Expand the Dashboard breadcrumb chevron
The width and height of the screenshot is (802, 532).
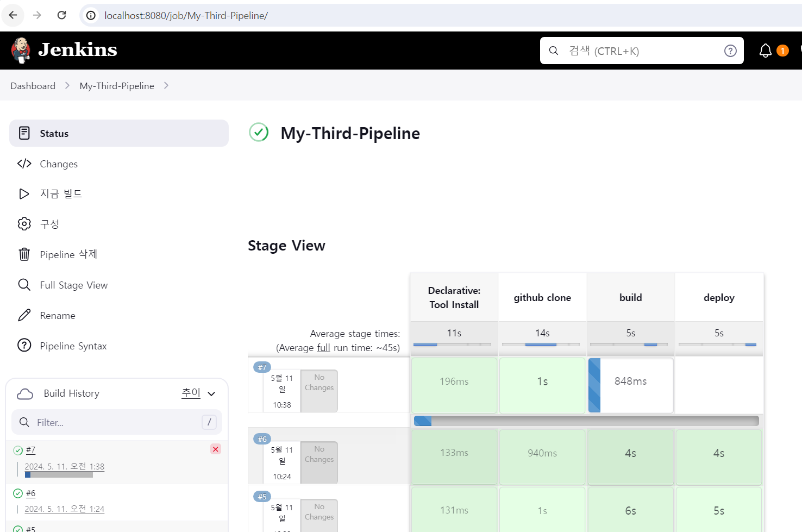[x=67, y=86]
